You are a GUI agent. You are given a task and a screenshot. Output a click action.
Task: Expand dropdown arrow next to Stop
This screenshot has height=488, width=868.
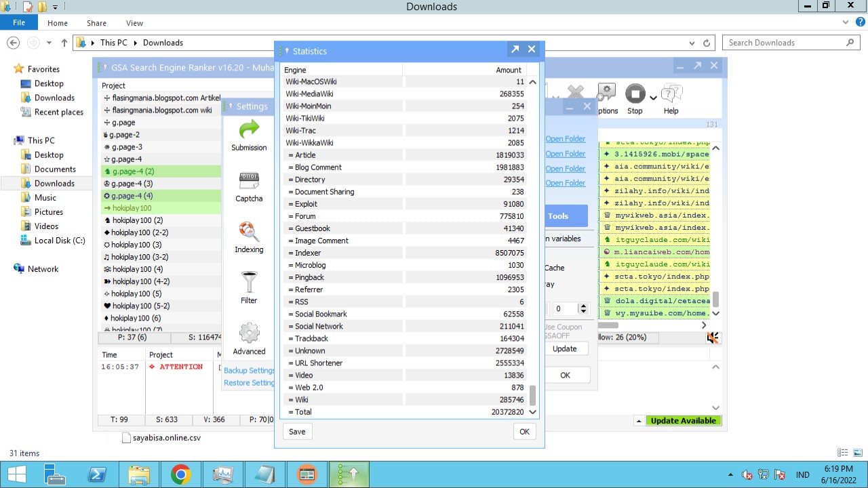(653, 98)
